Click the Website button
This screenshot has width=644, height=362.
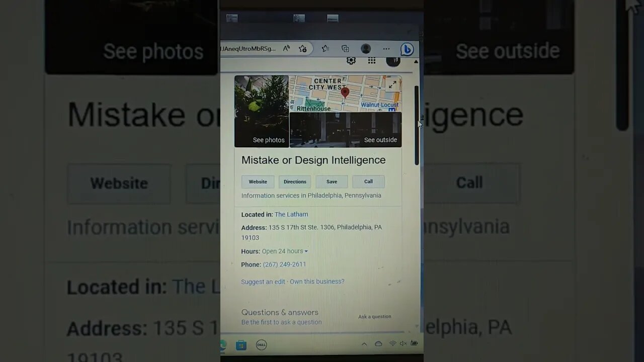tap(258, 182)
